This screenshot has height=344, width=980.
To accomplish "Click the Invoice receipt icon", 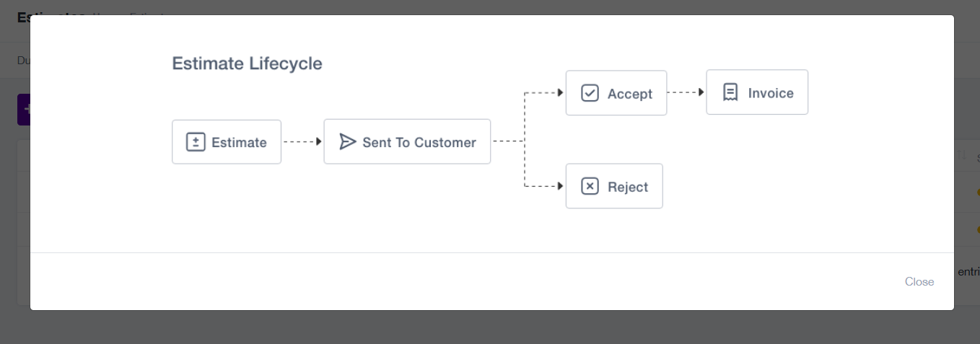I will (730, 92).
